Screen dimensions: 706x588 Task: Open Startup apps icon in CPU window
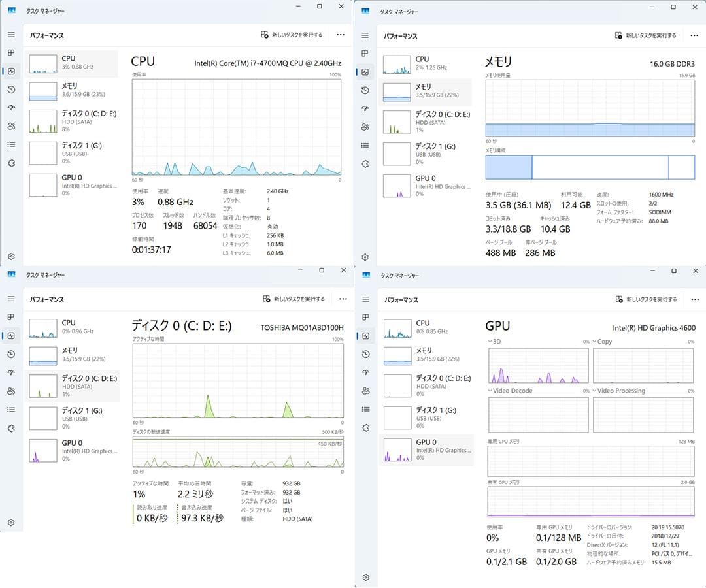[x=11, y=108]
